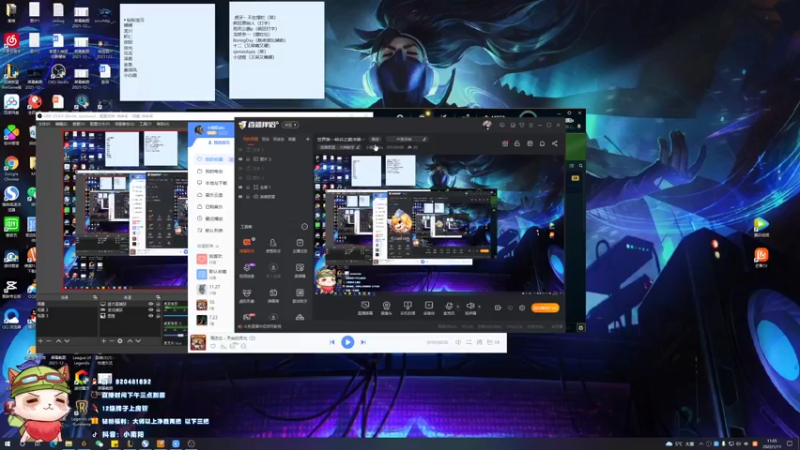Open 最近播放 in music player sidebar
This screenshot has height=450, width=800.
pos(211,218)
